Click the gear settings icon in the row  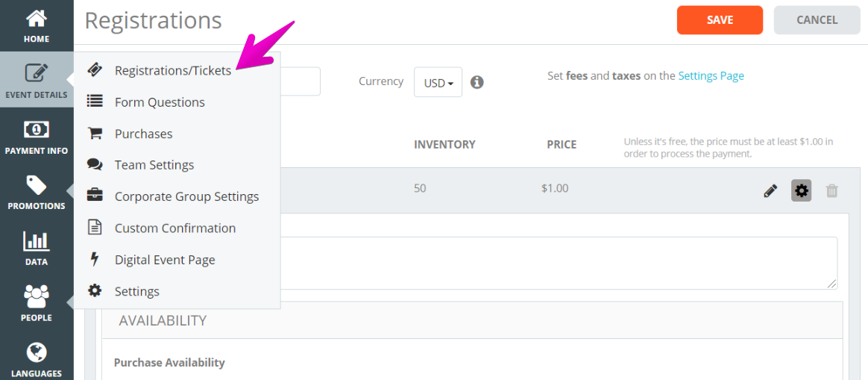click(x=801, y=190)
